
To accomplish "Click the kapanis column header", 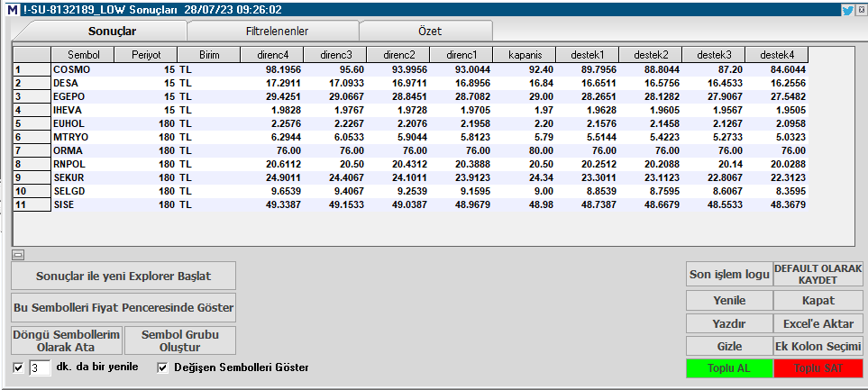I will click(525, 55).
